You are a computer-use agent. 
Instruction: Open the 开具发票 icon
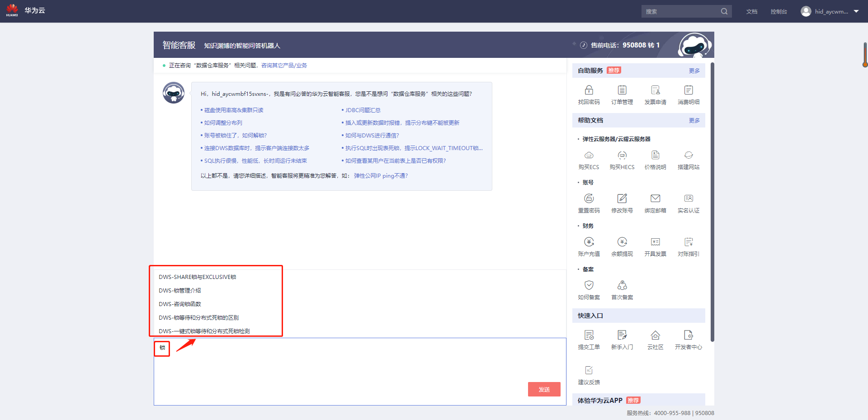656,242
